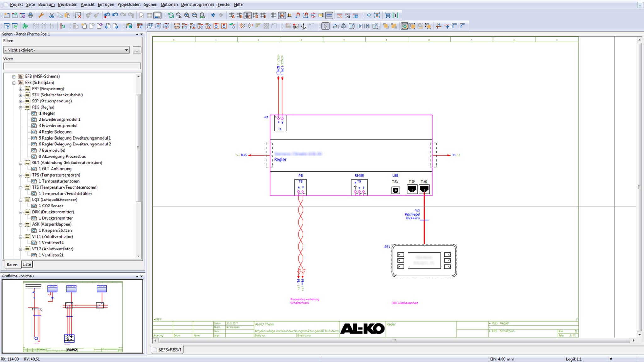Click the wrench settings icon
This screenshot has width=644, height=362.
[41, 15]
